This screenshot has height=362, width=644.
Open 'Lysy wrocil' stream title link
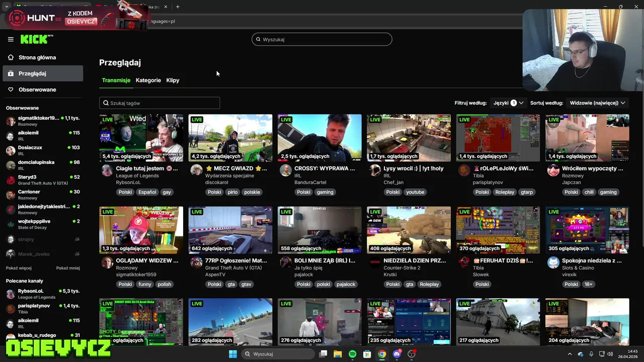point(414,168)
